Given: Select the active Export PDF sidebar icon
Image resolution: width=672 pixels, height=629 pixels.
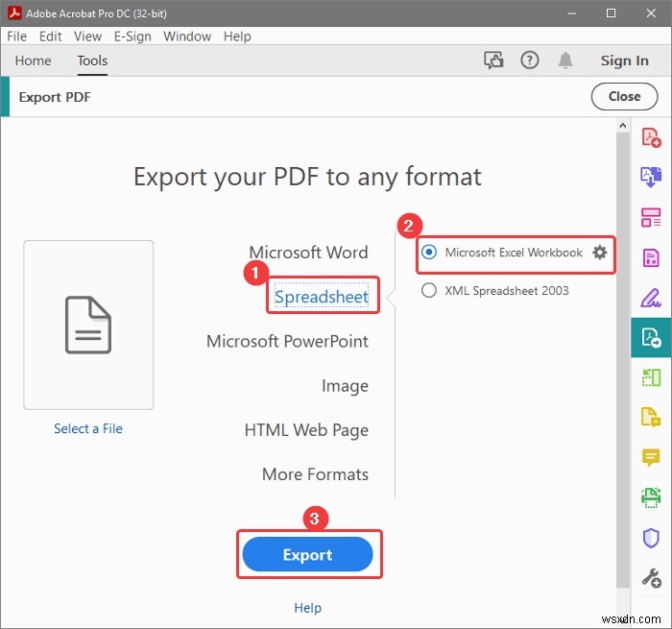Looking at the screenshot, I should coord(651,337).
